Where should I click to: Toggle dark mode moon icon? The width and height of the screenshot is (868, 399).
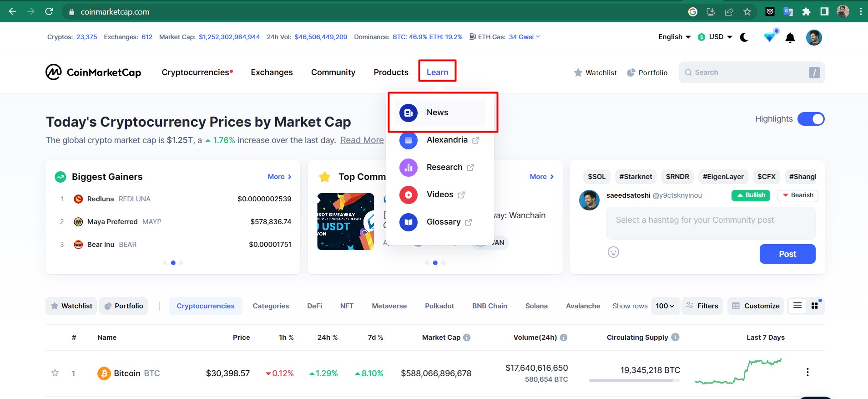tap(744, 37)
